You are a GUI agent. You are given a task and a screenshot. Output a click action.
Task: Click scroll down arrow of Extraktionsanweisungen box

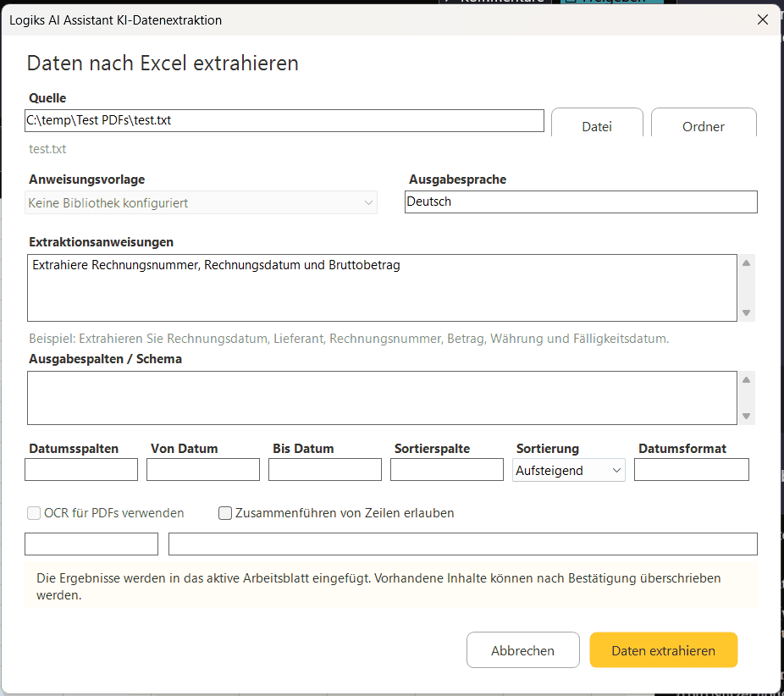[x=747, y=312]
